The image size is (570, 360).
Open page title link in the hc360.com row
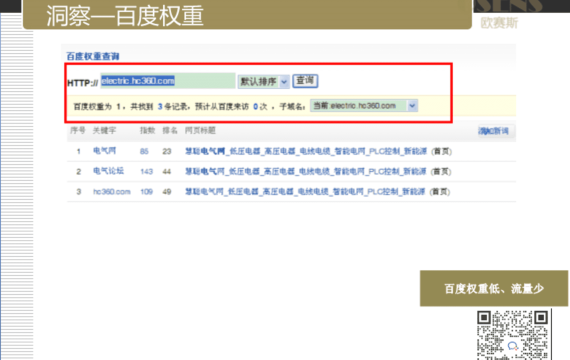pos(305,192)
